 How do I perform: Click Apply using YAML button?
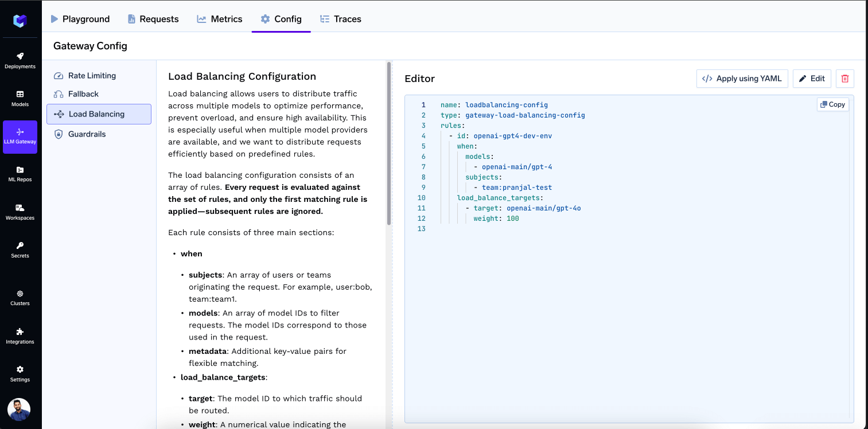pos(742,79)
